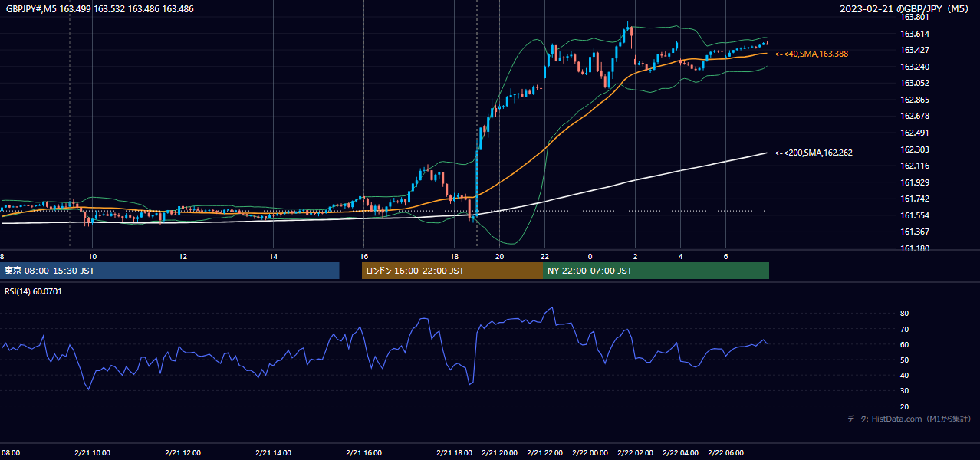Click bottom time label 2/21 12:00
Image resolution: width=980 pixels, height=460 pixels.
pyautogui.click(x=183, y=452)
